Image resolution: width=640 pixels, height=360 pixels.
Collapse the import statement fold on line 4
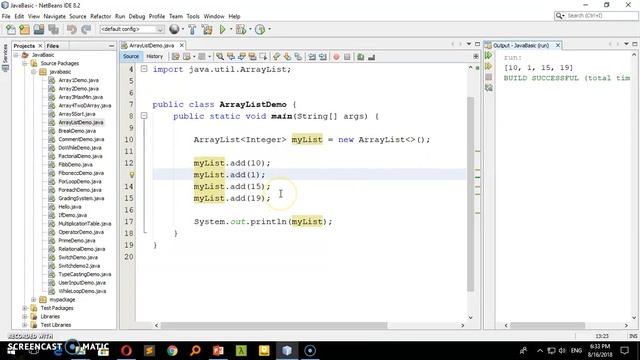click(x=144, y=69)
